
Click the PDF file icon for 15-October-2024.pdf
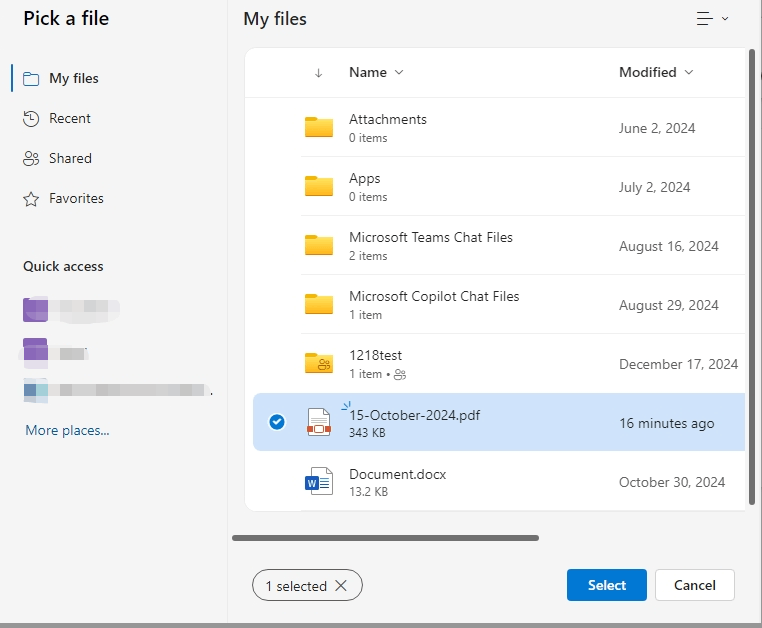pos(318,423)
